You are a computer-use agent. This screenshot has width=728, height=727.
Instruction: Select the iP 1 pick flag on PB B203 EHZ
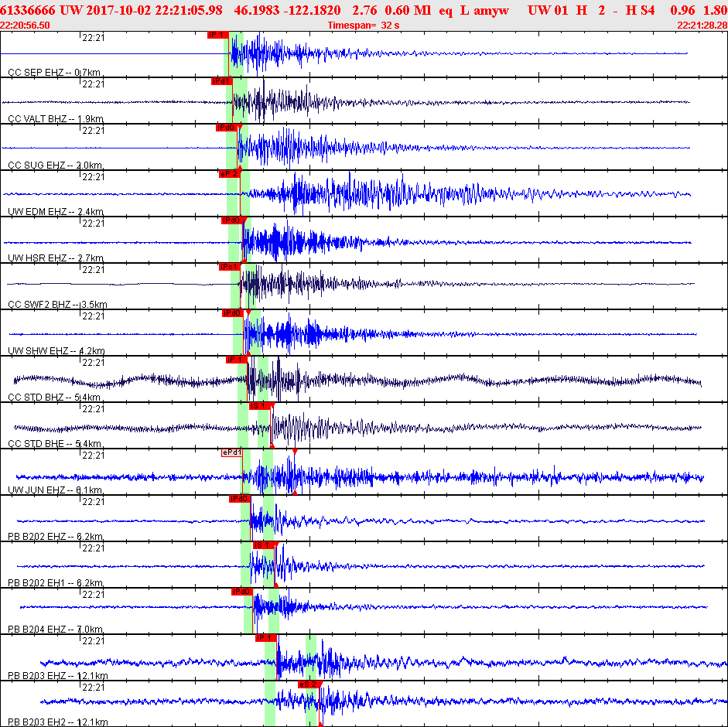coord(266,638)
